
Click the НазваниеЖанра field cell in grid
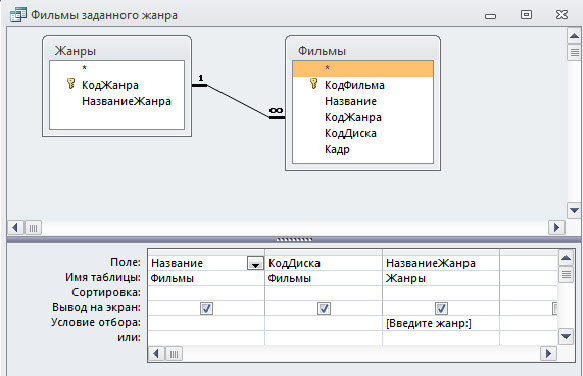point(441,263)
